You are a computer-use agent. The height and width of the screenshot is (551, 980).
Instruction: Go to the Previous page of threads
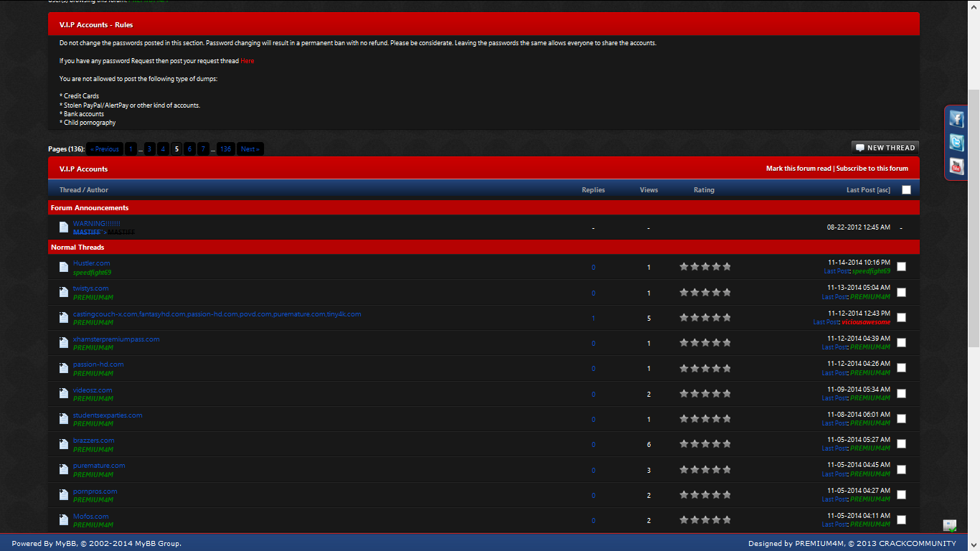(x=105, y=149)
